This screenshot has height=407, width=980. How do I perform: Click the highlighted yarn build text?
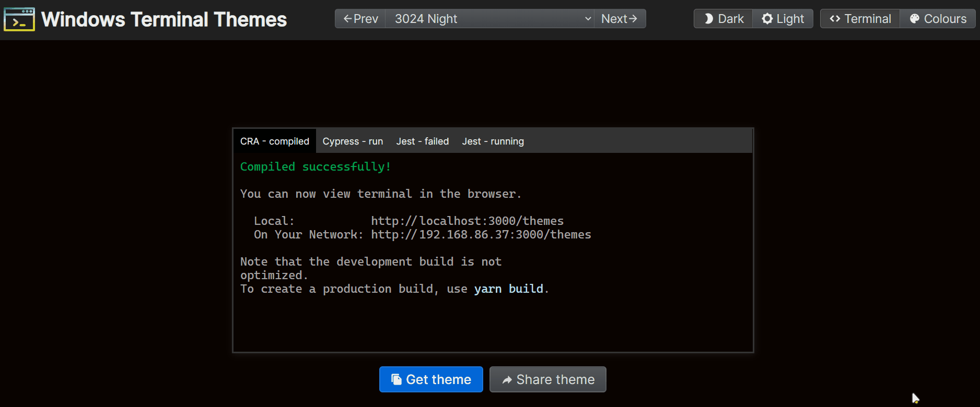pyautogui.click(x=508, y=289)
